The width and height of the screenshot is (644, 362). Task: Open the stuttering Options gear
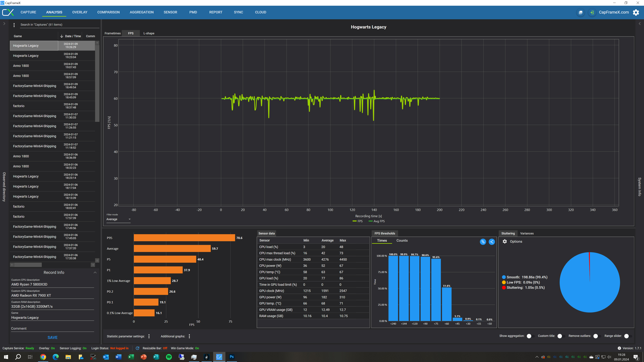pos(505,241)
